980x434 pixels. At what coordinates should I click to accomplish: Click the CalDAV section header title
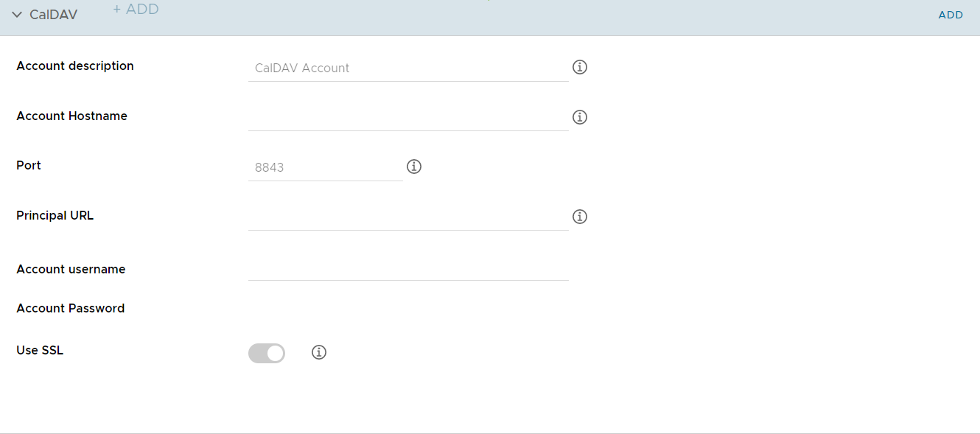[x=53, y=15]
